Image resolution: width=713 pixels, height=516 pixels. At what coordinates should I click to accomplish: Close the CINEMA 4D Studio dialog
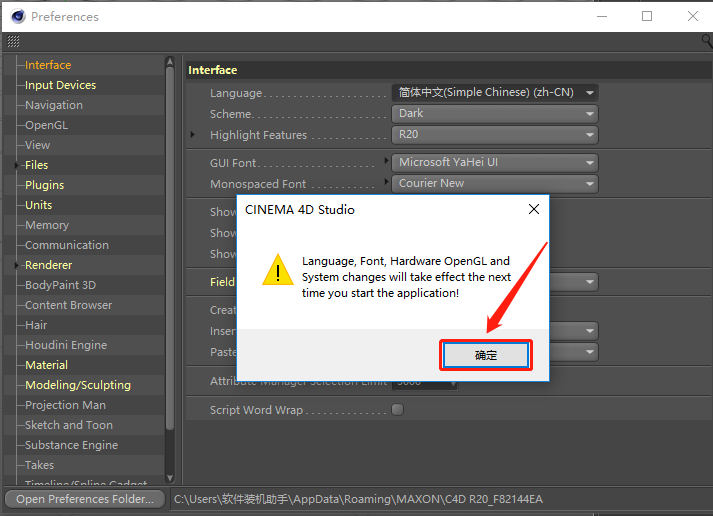[x=534, y=209]
